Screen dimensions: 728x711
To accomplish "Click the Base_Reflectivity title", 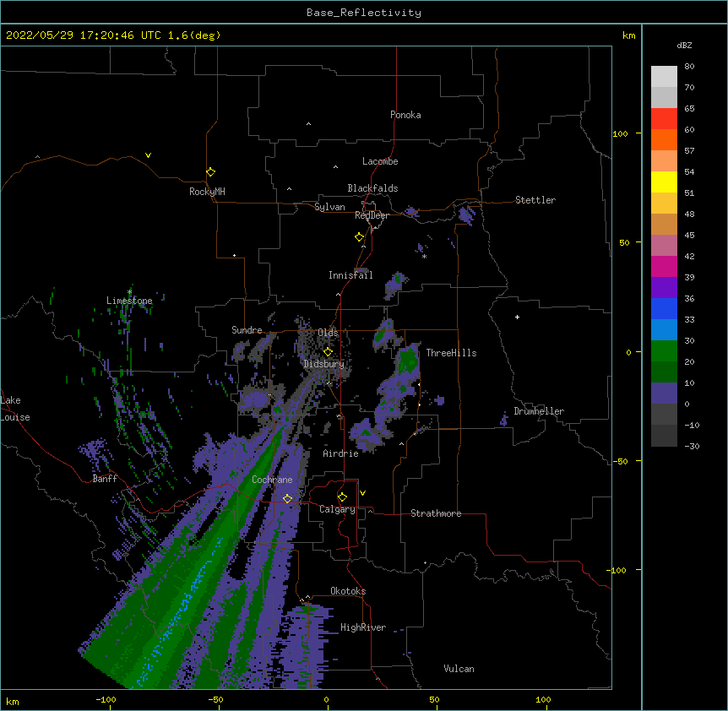I will click(363, 13).
